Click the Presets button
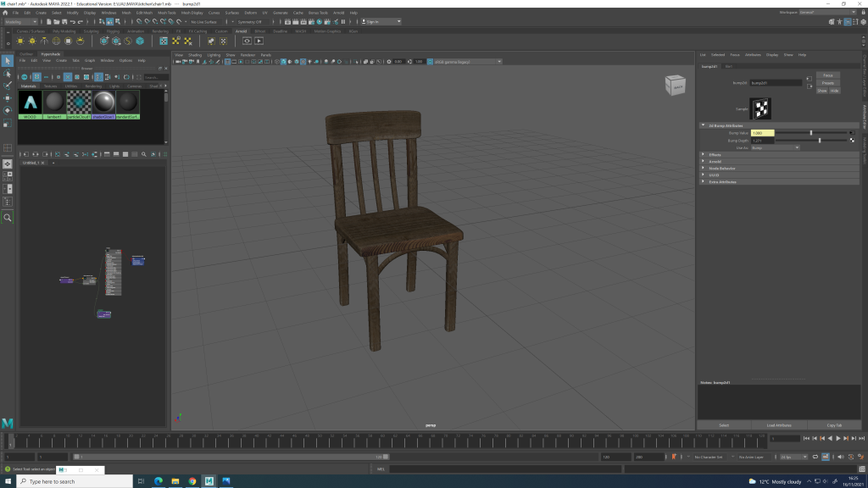 (827, 83)
